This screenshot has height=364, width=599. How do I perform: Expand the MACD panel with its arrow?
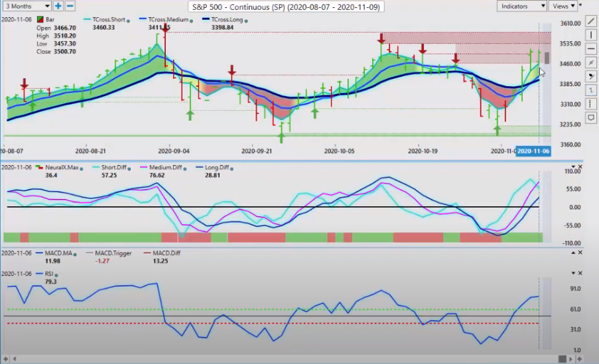[x=573, y=253]
